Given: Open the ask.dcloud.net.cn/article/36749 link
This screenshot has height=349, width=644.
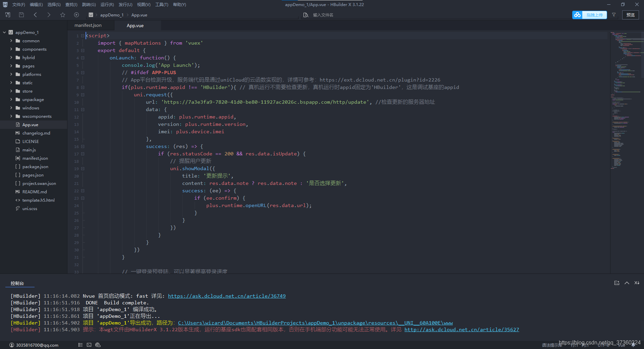Looking at the screenshot, I should tap(227, 296).
